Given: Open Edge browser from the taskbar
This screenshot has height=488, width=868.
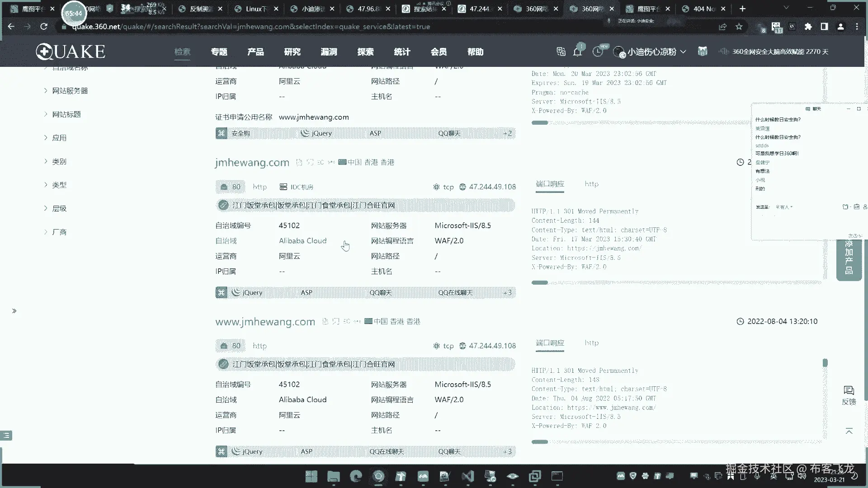Looking at the screenshot, I should click(356, 476).
